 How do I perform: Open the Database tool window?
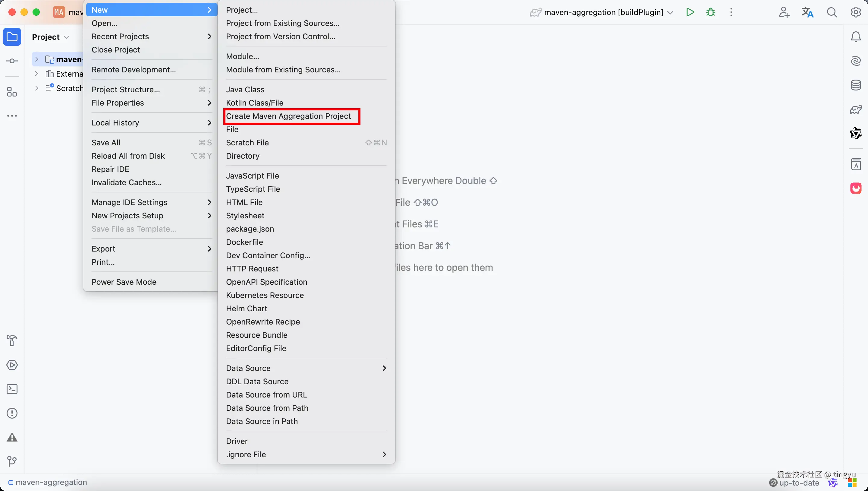[856, 85]
